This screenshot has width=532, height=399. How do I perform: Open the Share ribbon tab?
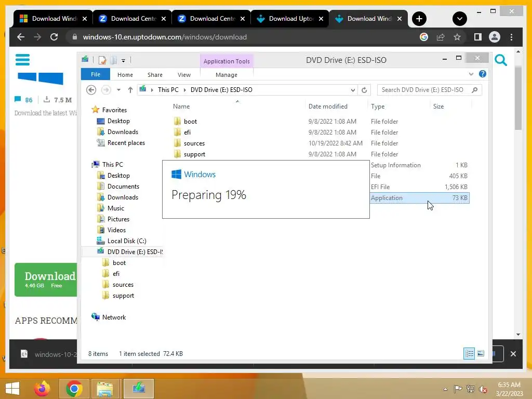coord(155,75)
